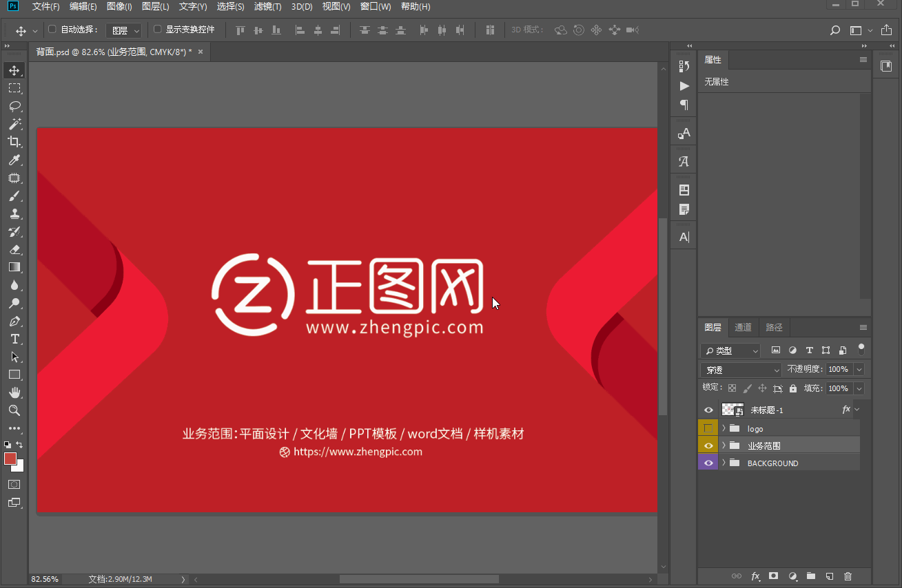Select the Healing Brush tool
902x588 pixels.
(x=14, y=178)
